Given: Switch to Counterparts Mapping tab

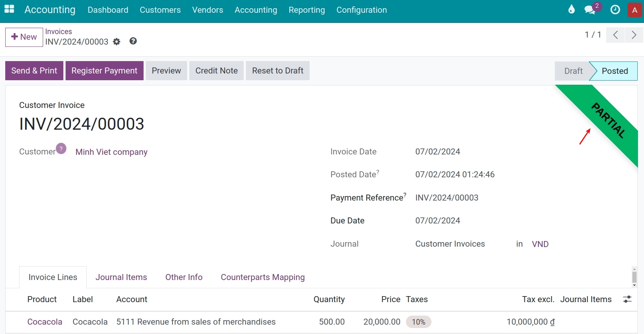Looking at the screenshot, I should tap(263, 277).
